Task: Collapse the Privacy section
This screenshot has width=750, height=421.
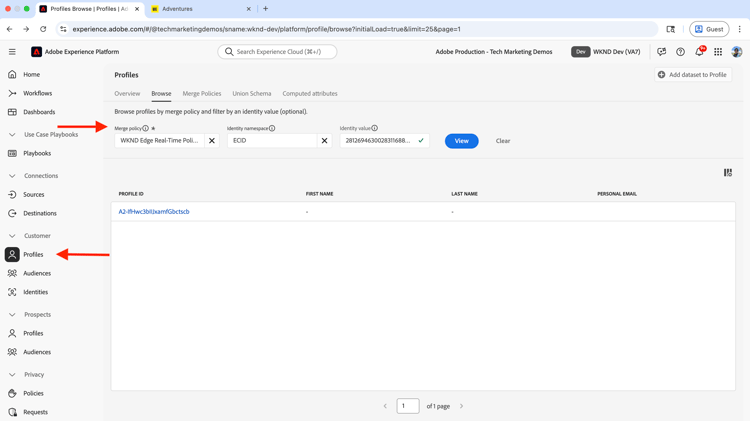Action: [x=12, y=375]
